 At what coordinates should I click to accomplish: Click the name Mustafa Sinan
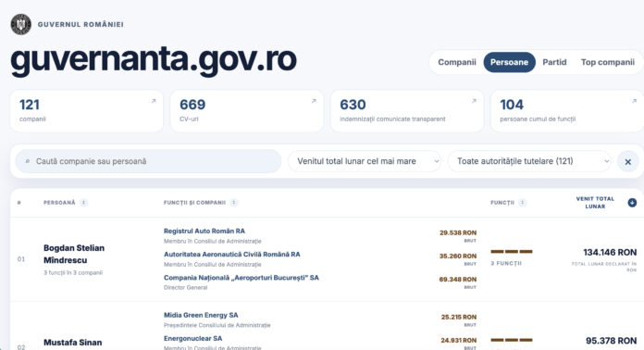pos(73,343)
